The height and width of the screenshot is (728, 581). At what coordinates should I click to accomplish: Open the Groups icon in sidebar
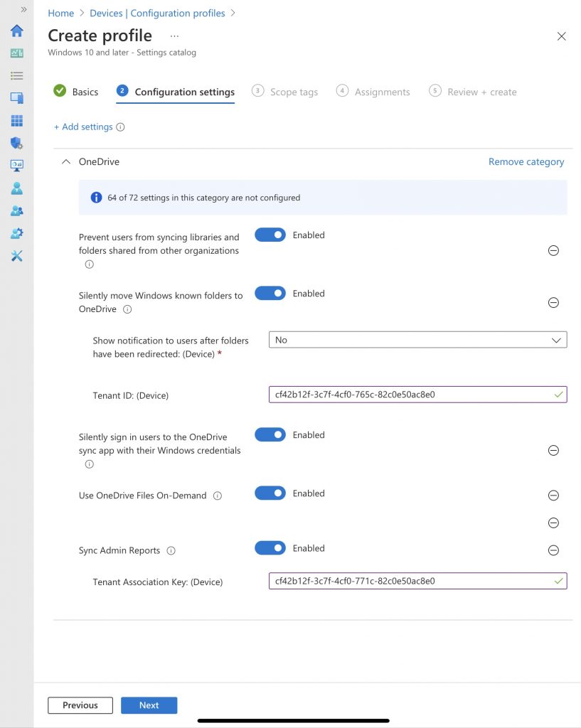point(17,210)
